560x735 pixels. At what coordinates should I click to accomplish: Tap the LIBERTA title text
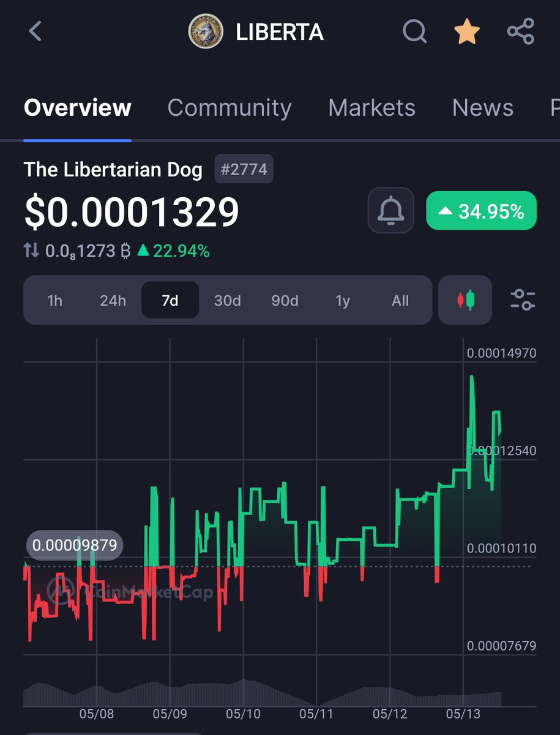pos(280,32)
